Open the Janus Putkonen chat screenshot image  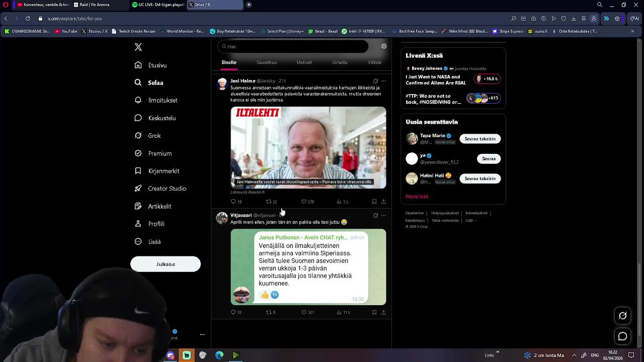point(308,267)
